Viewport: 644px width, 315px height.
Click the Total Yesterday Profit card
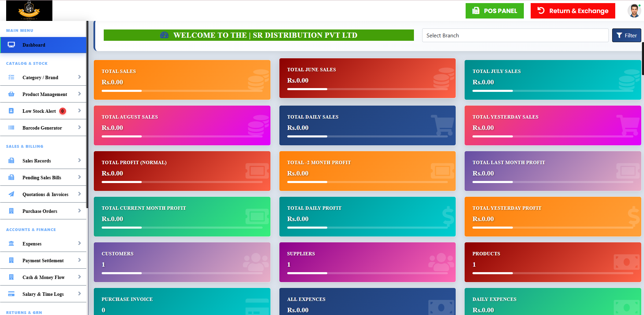point(553,217)
